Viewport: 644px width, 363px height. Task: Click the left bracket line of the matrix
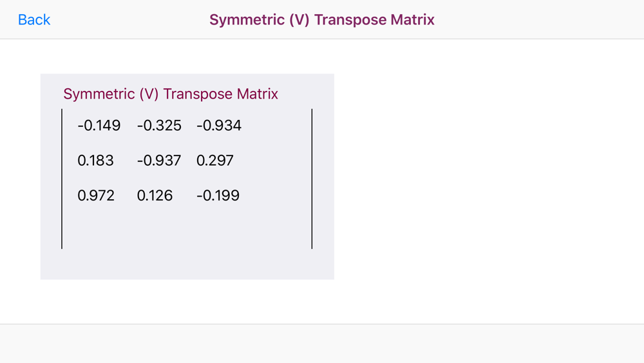click(62, 179)
